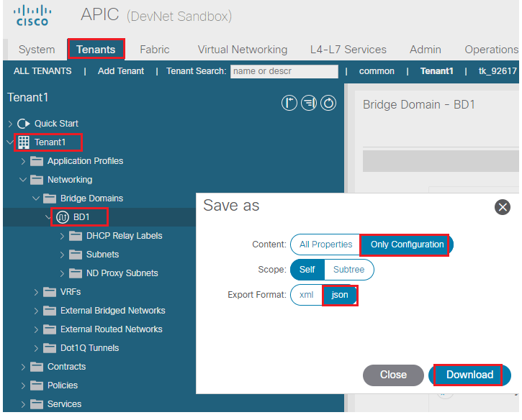522x420 pixels.
Task: Click the Tenant Search input field
Action: pyautogui.click(x=284, y=71)
